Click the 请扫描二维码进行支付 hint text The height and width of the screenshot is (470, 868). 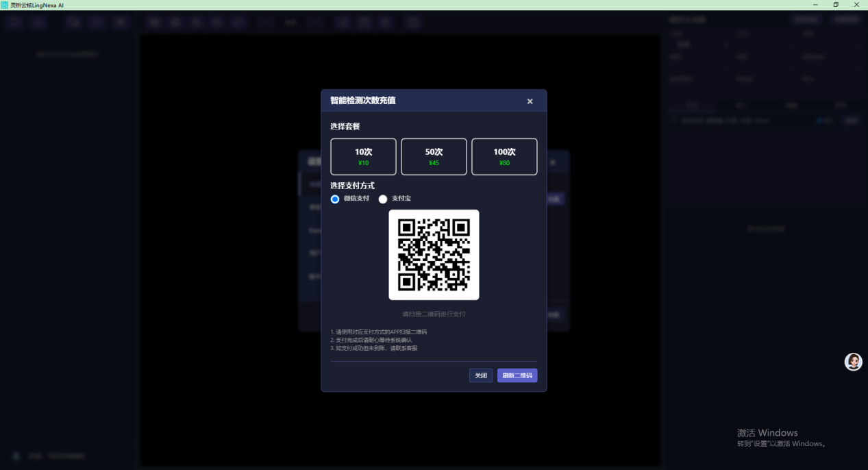point(434,314)
